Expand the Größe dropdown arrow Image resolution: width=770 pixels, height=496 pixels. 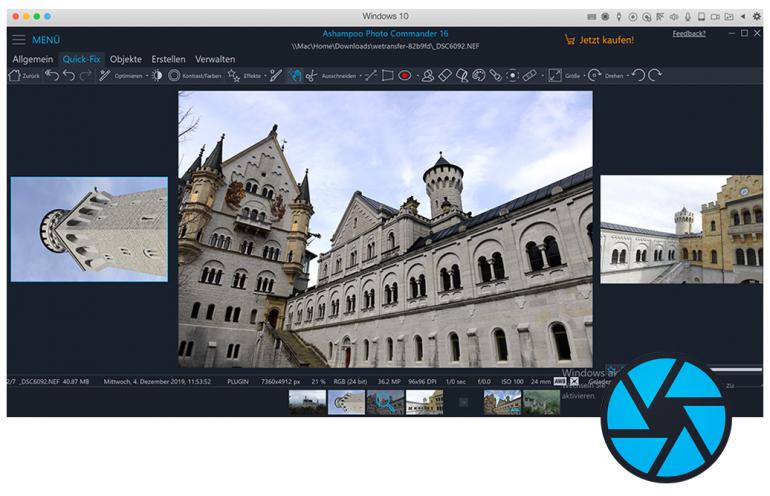[x=584, y=76]
